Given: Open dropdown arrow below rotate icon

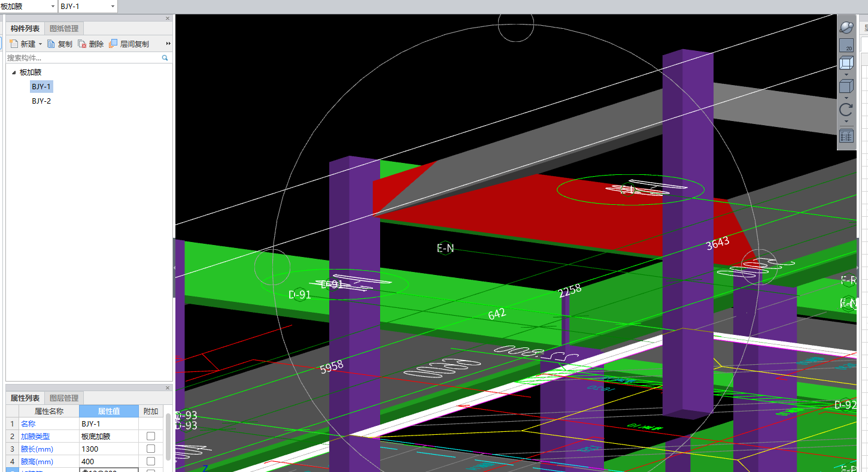Looking at the screenshot, I should (846, 121).
